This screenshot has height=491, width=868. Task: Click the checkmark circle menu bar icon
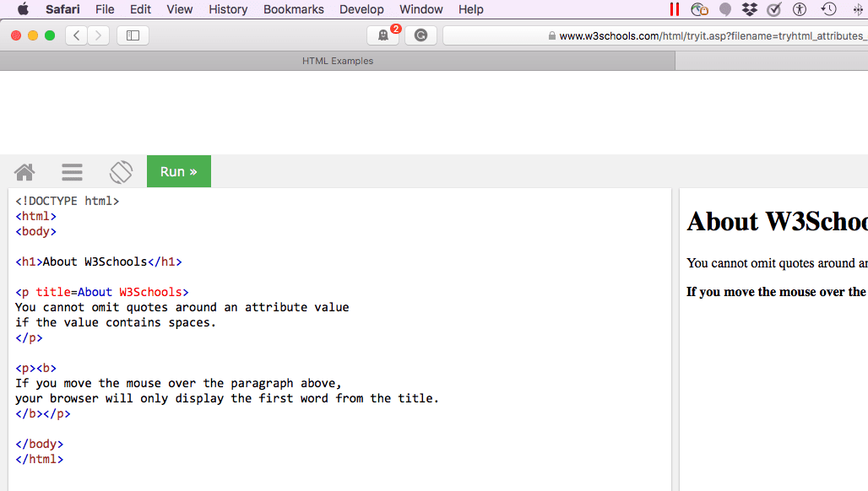tap(774, 8)
